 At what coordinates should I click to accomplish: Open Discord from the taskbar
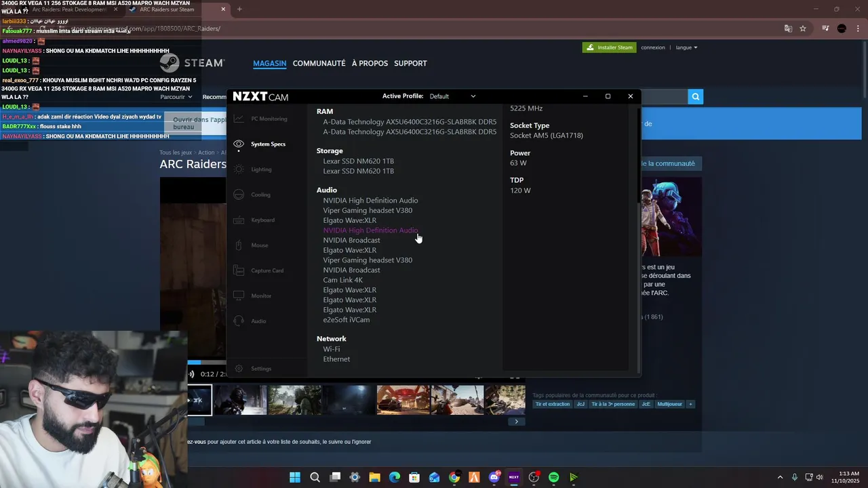494,477
